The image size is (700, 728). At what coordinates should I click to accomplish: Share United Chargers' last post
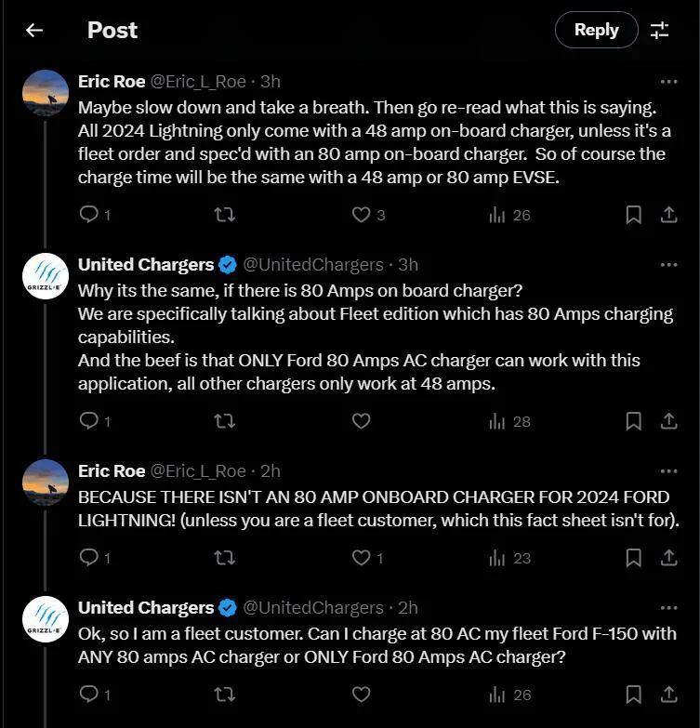click(668, 695)
